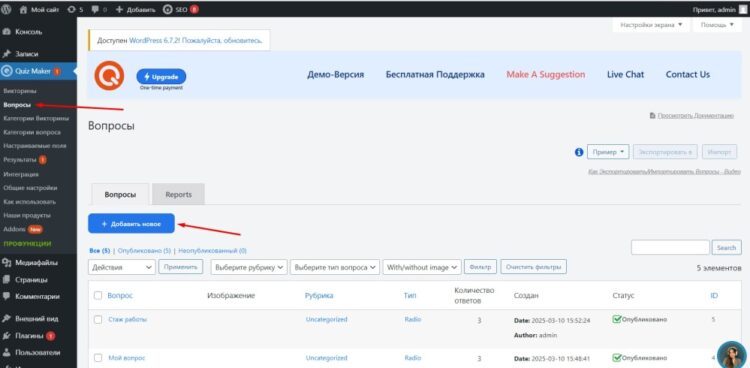Tick the checkbox for Стаж работы
The image size is (750, 368).
pyautogui.click(x=98, y=320)
